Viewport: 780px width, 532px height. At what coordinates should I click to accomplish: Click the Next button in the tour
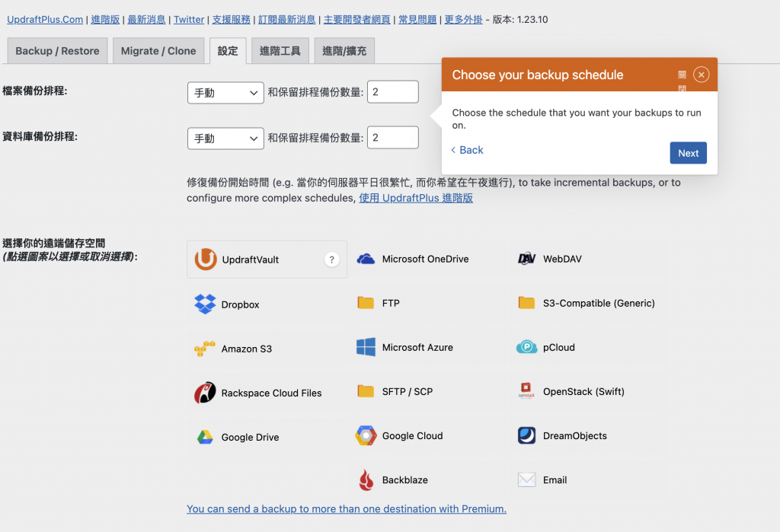pos(688,153)
